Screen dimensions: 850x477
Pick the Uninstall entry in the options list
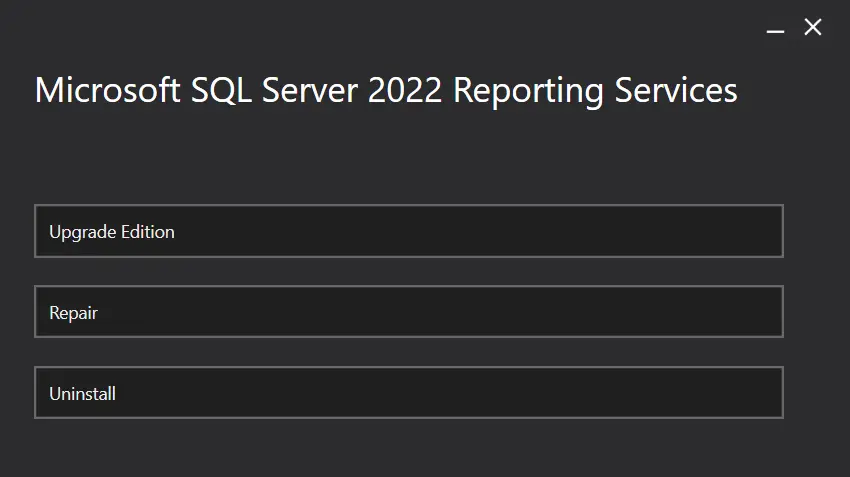coord(409,392)
